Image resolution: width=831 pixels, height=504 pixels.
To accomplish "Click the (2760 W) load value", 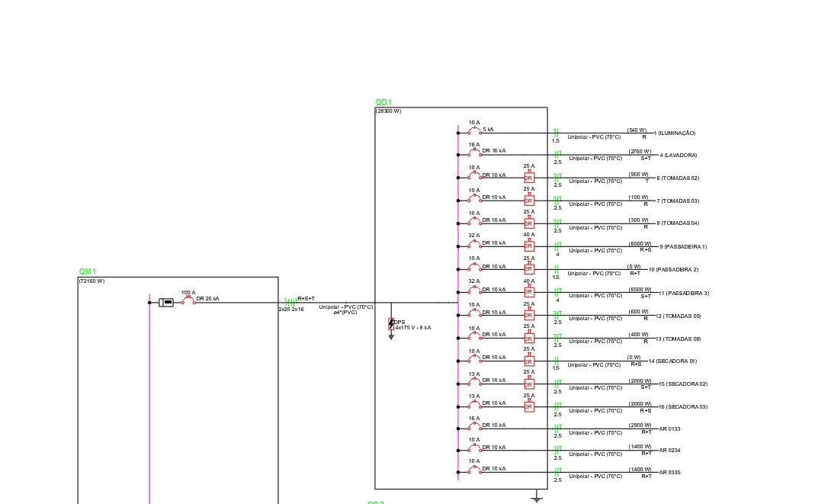I will coord(640,152).
